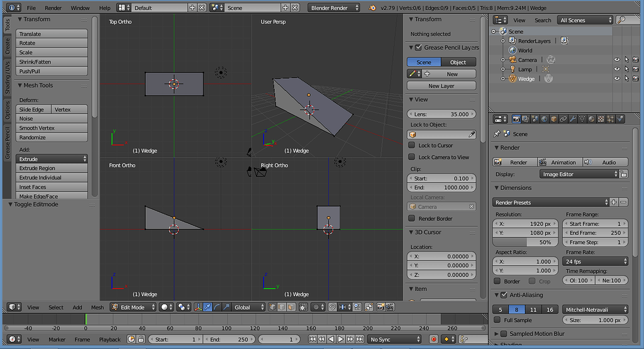Viewport: 644px width, 349px height.
Task: Open the Modifiers wrench properties tab
Action: click(572, 119)
